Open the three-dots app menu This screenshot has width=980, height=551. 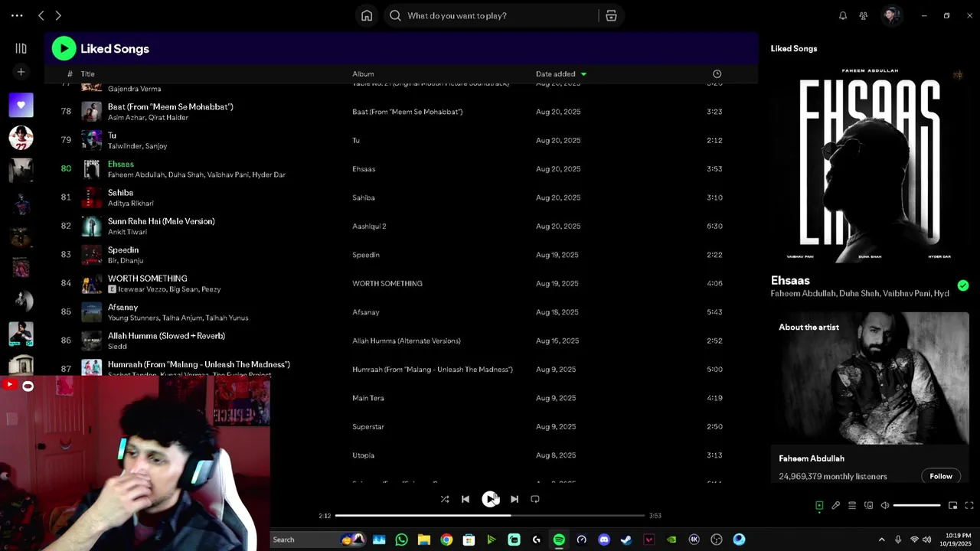pyautogui.click(x=17, y=15)
